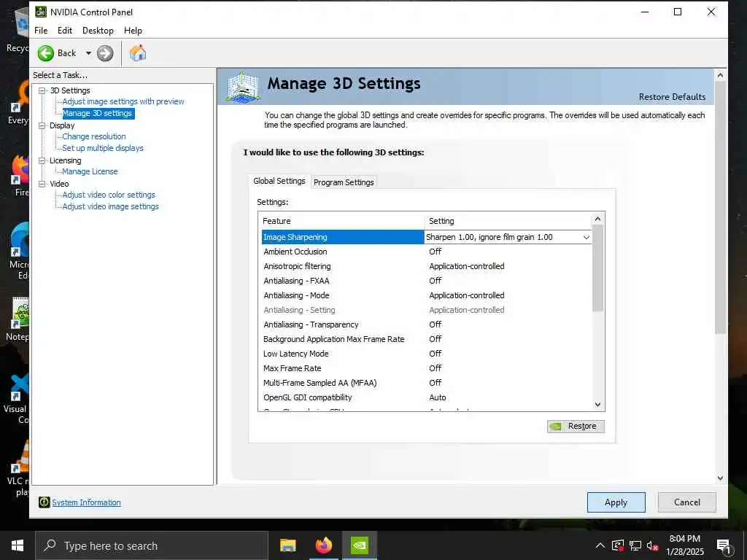Select the Max Frame Rate row
This screenshot has width=747, height=560.
pyautogui.click(x=426, y=368)
